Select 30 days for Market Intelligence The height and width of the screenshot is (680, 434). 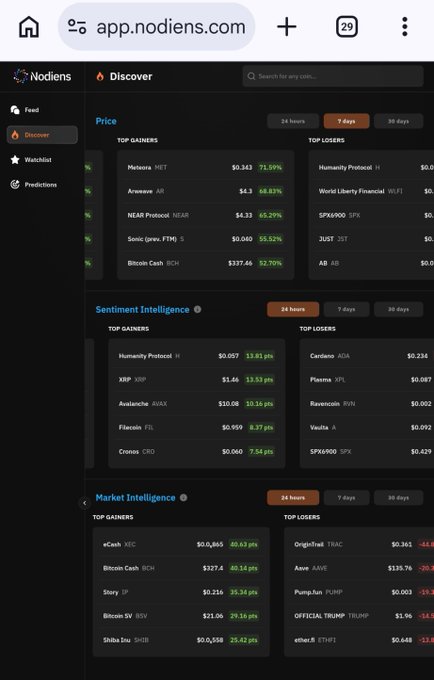coord(398,497)
